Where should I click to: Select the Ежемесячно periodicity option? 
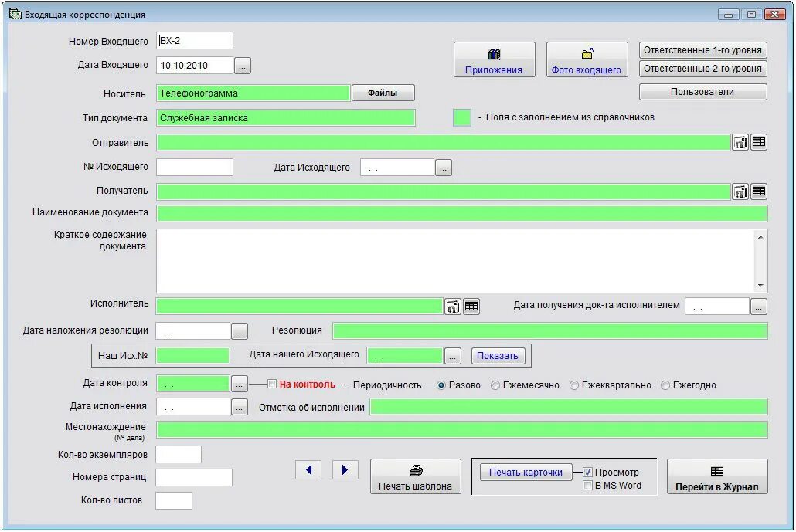pyautogui.click(x=495, y=385)
